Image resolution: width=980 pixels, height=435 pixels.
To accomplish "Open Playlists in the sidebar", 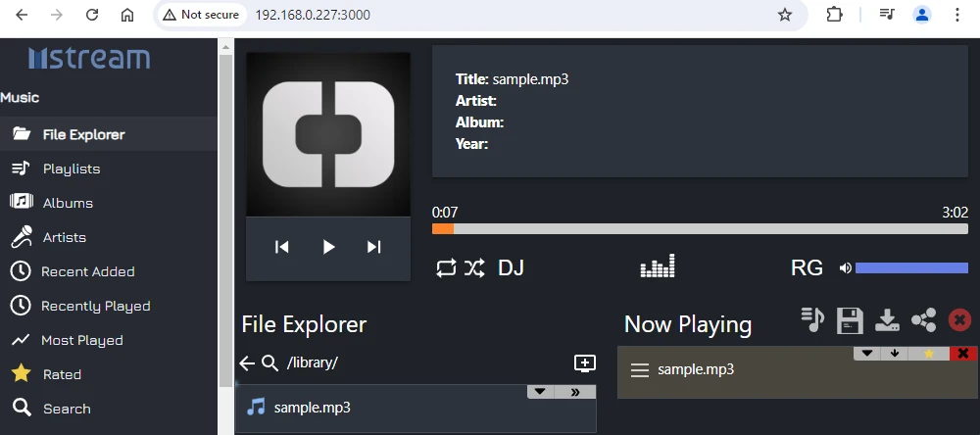I will [71, 169].
